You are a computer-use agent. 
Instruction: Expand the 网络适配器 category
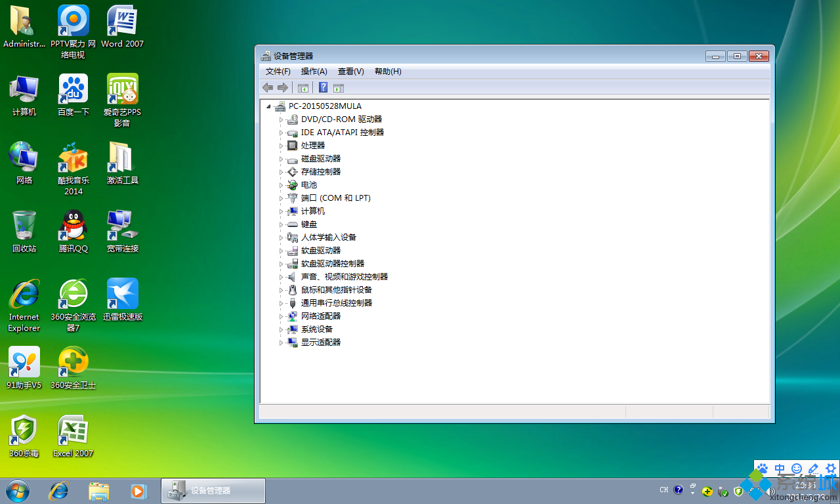[x=280, y=316]
